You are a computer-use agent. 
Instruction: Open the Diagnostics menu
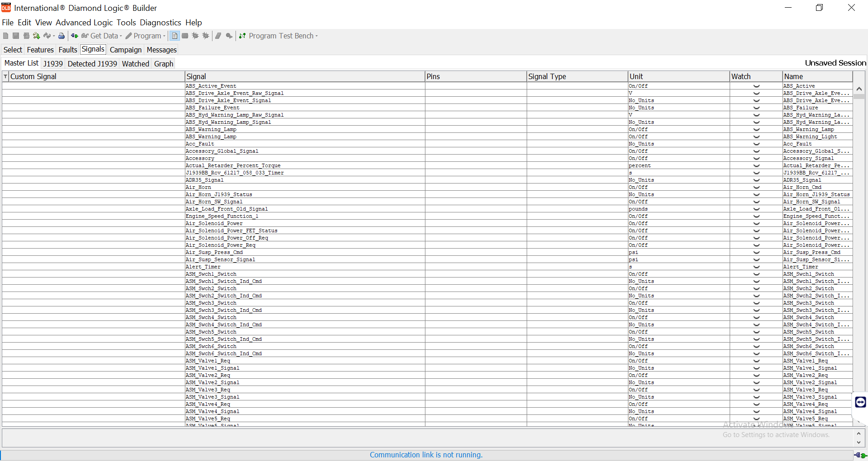[x=160, y=23]
